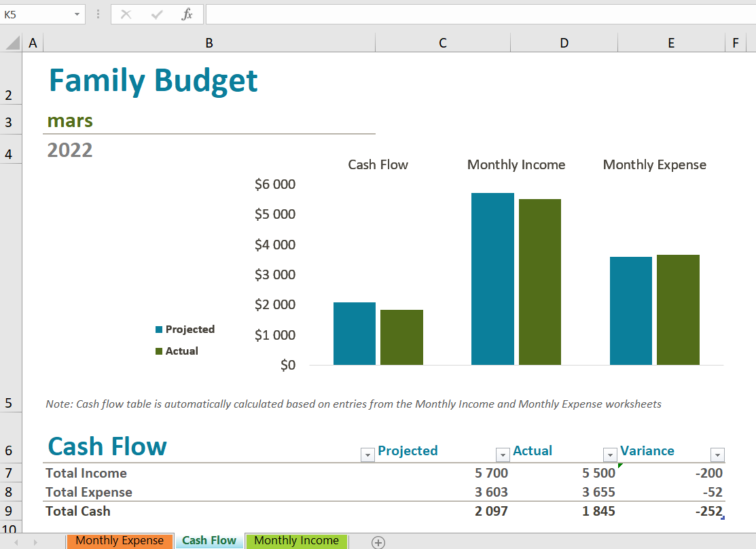
Task: Click the blue Projected legend swatch
Action: [x=159, y=330]
